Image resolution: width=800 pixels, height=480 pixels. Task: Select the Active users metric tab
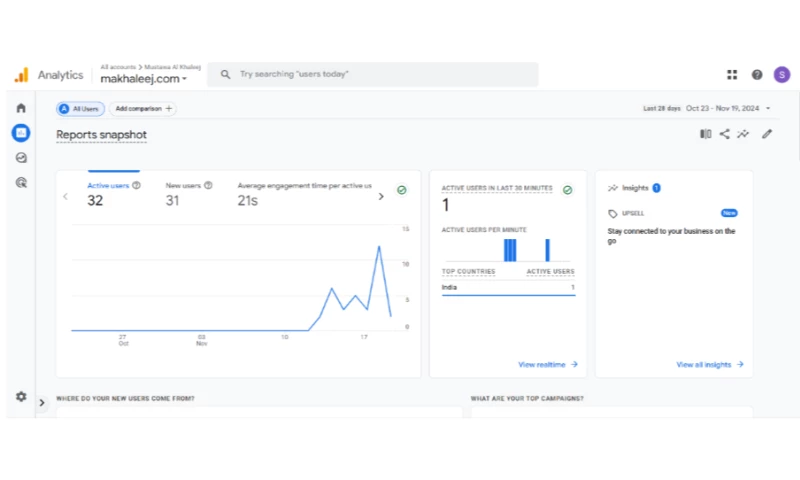tap(113, 194)
